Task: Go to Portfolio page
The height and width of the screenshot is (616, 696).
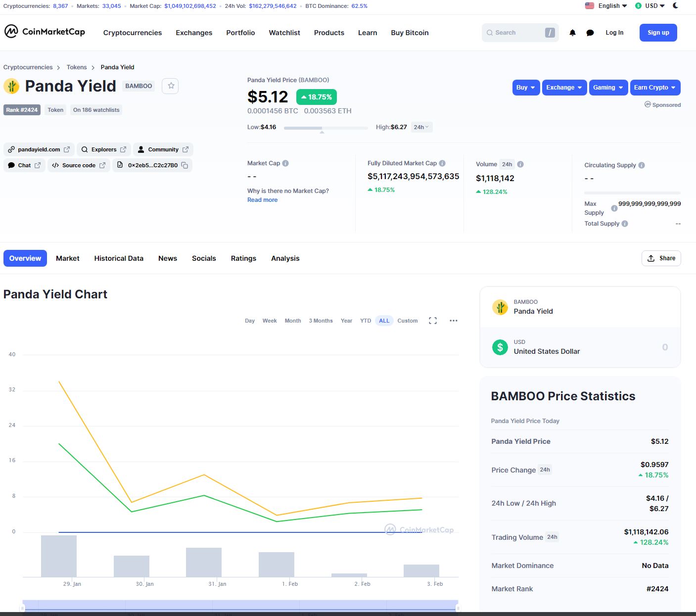Action: 240,33
